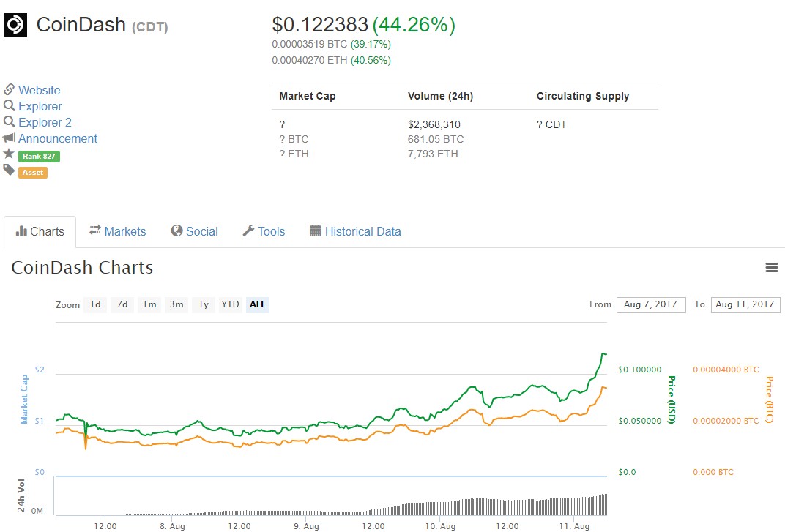Click the 24h Vol axis label
The image size is (785, 532).
[x=21, y=495]
